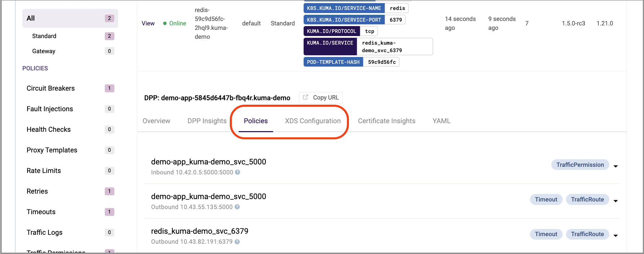Click help icon next to Outbound 10.43.82.191:6379
The image size is (644, 254).
(237, 242)
